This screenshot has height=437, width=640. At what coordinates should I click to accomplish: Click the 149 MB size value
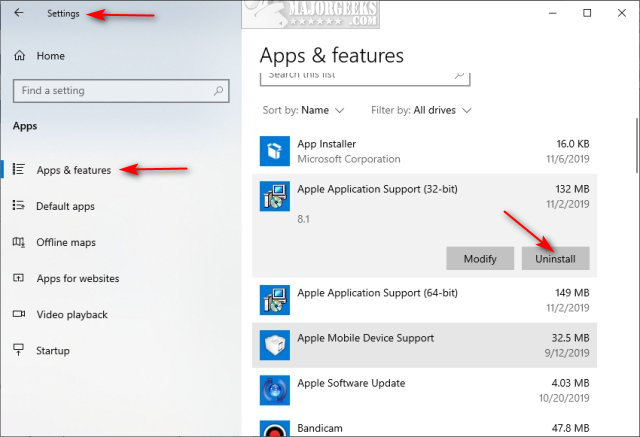tap(572, 293)
